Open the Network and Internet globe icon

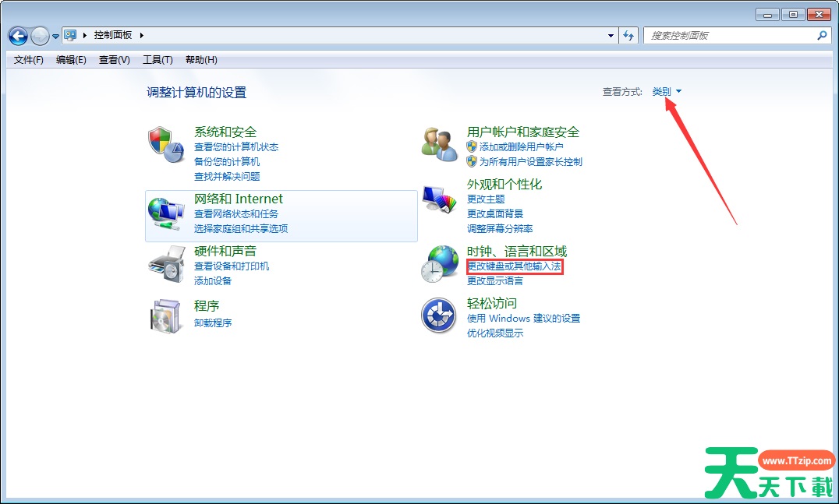click(166, 213)
